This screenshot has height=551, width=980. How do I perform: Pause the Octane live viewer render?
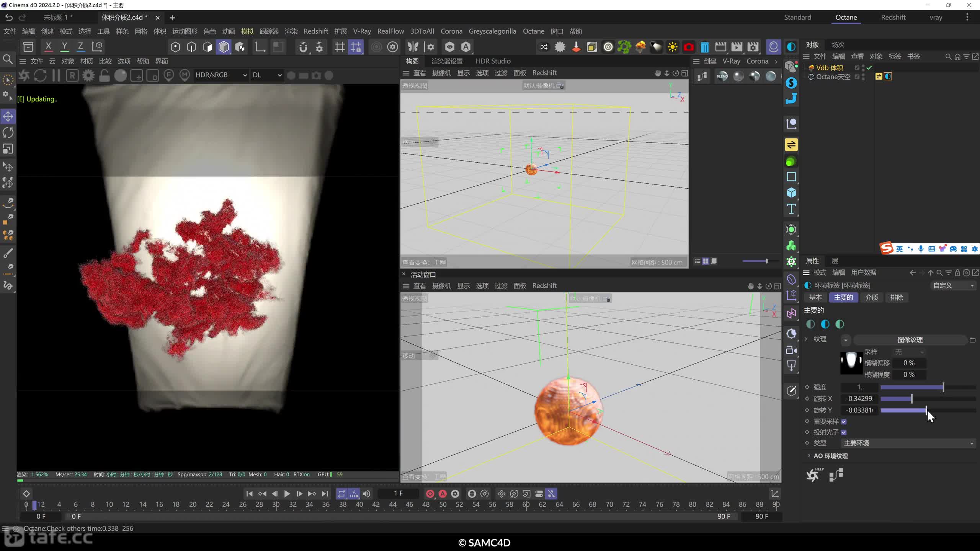point(56,75)
